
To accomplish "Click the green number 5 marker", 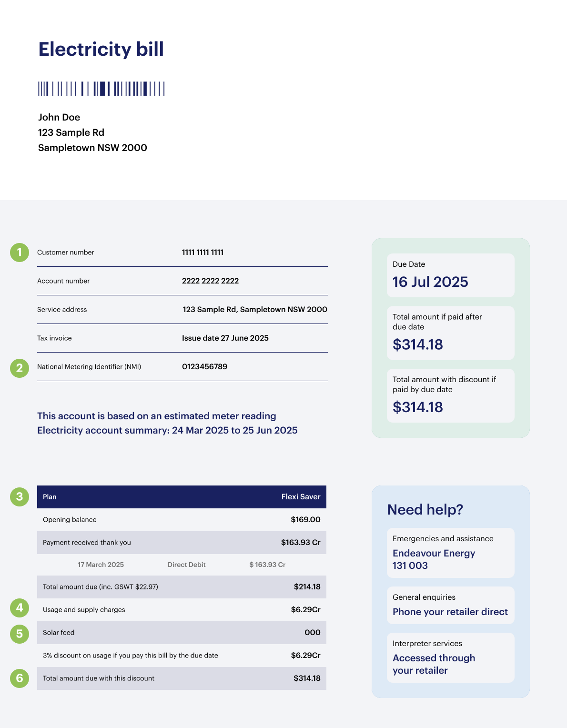I will click(20, 634).
